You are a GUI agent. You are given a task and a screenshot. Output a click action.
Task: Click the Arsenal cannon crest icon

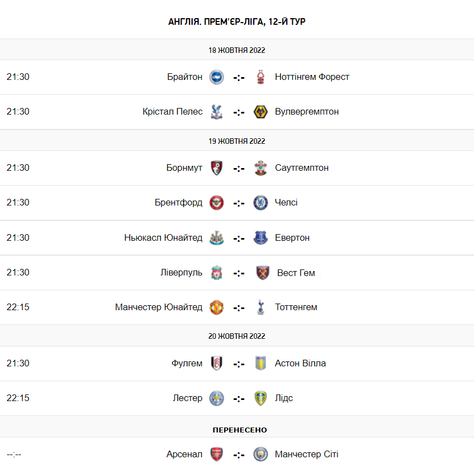pyautogui.click(x=216, y=455)
